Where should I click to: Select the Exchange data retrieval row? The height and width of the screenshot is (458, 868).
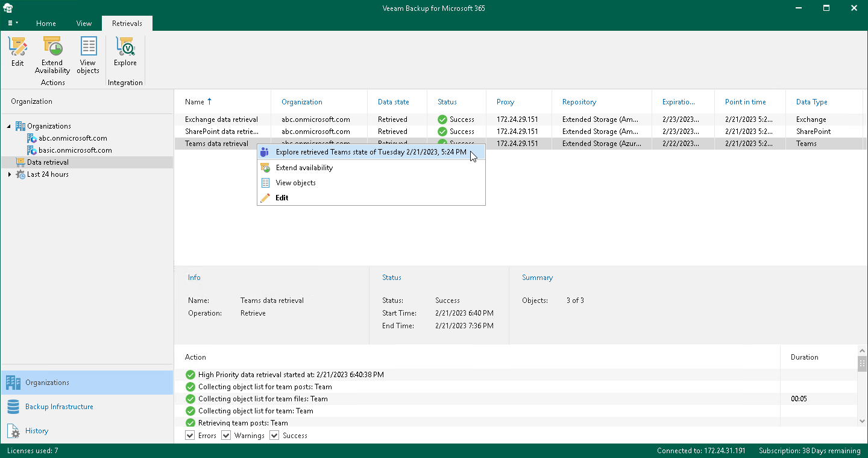pos(221,119)
